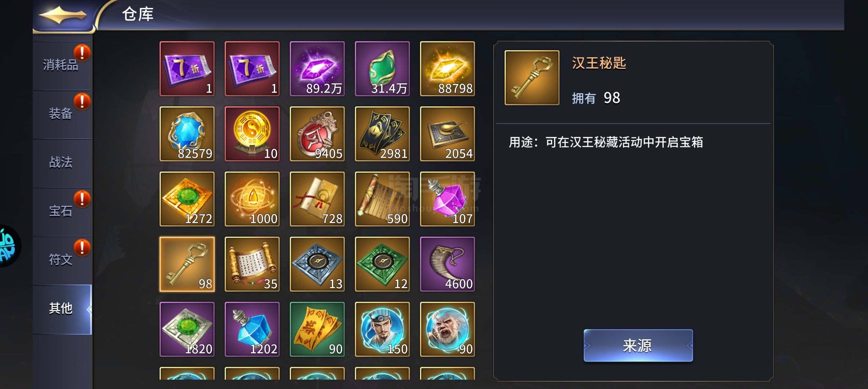The height and width of the screenshot is (389, 868).
Task: Select the horn item with 4600
Action: coord(447,264)
